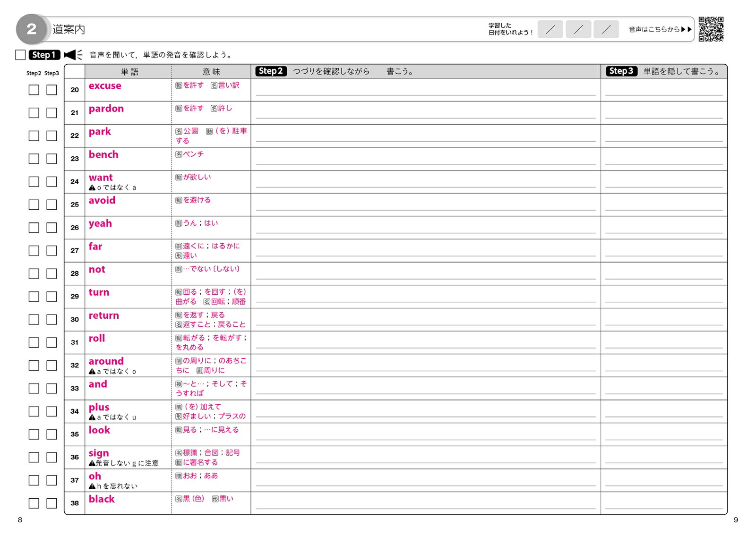Click the row number 29
Image resolution: width=756 pixels, height=536 pixels.
(x=75, y=297)
